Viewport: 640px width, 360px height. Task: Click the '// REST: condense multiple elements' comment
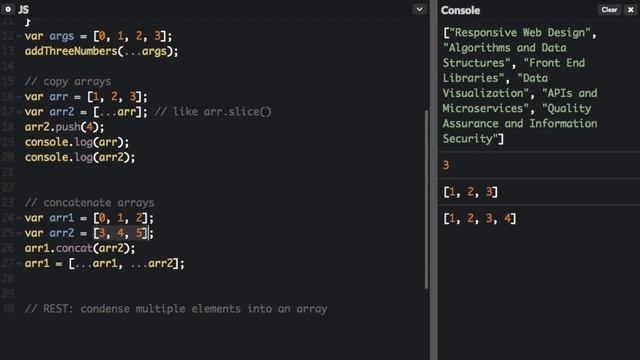[176, 309]
